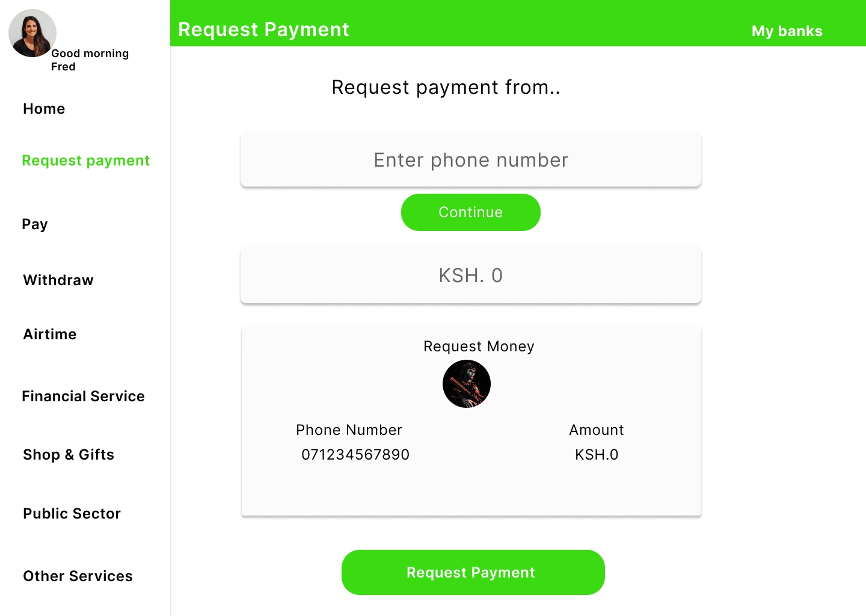
Task: Select Other Services in the sidebar
Action: 78,576
